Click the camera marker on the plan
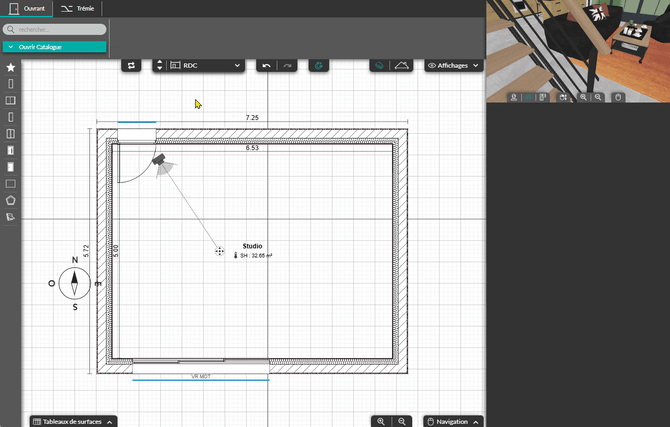 click(159, 159)
